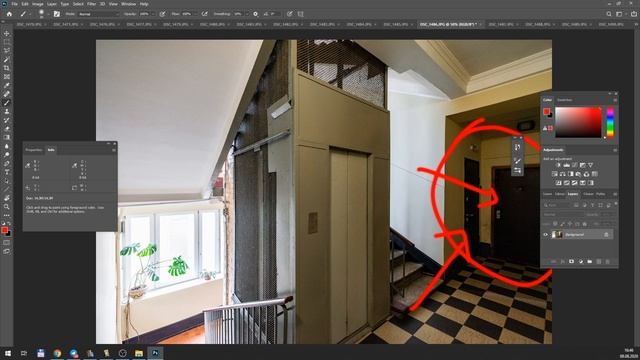Open the Window menu
This screenshot has height=360, width=640.
coord(128,4)
